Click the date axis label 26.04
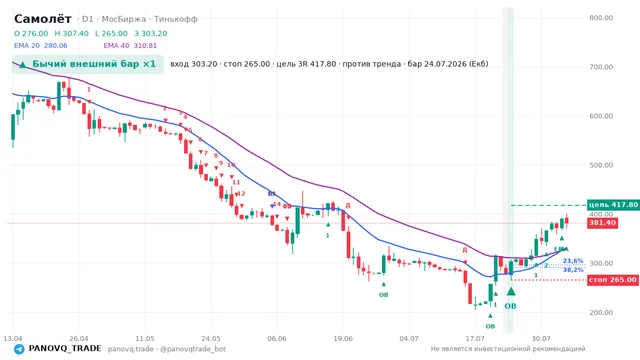This screenshot has height=360, width=640. point(79,339)
